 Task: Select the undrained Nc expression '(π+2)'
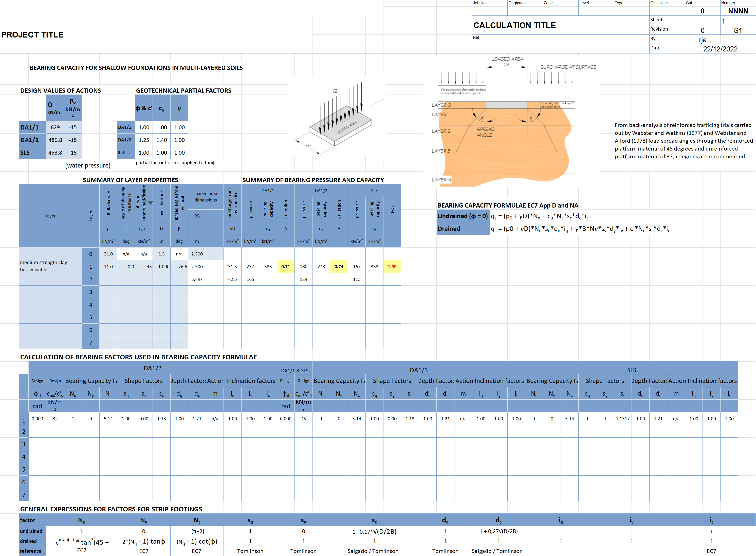point(197,531)
